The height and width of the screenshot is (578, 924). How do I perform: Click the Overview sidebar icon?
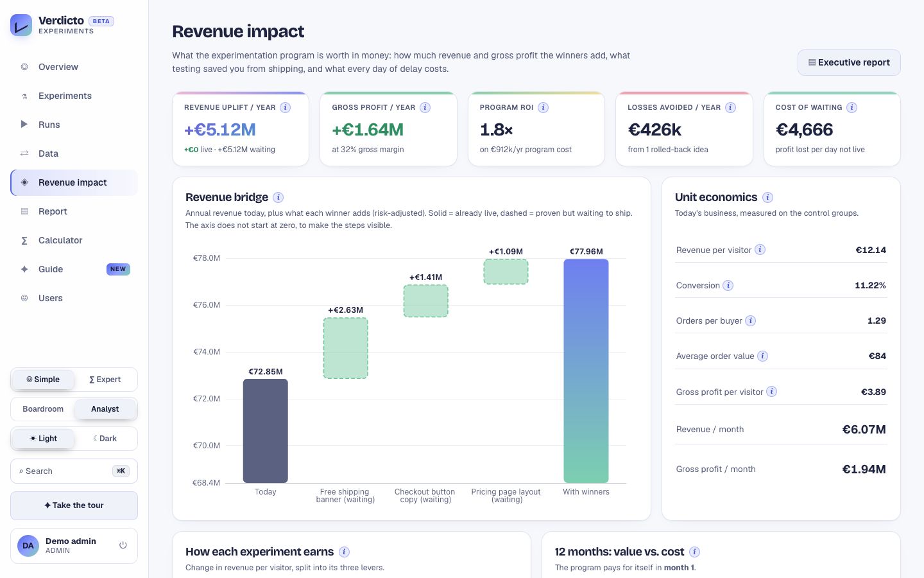24,67
